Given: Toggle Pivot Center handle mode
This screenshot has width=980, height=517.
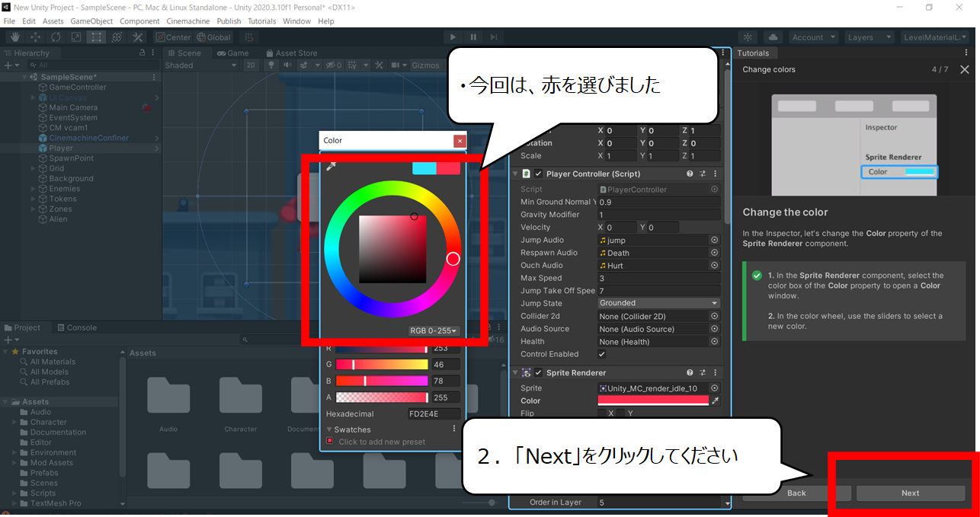Looking at the screenshot, I should point(173,37).
